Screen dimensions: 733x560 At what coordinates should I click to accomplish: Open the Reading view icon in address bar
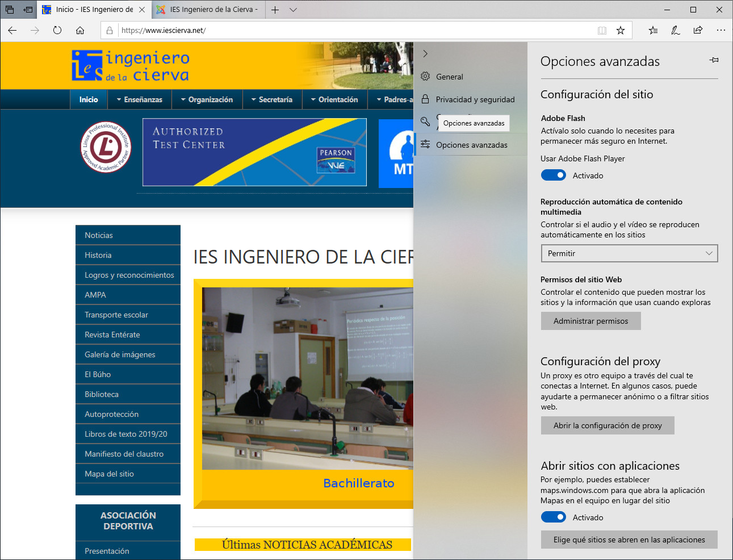click(602, 30)
